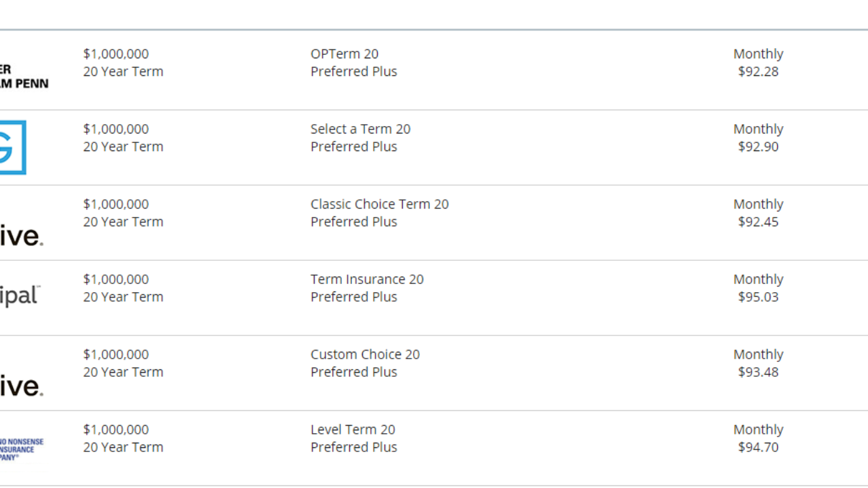868x488 pixels.
Task: Click the No Nonsense Insurance Company logo
Action: pos(21,449)
